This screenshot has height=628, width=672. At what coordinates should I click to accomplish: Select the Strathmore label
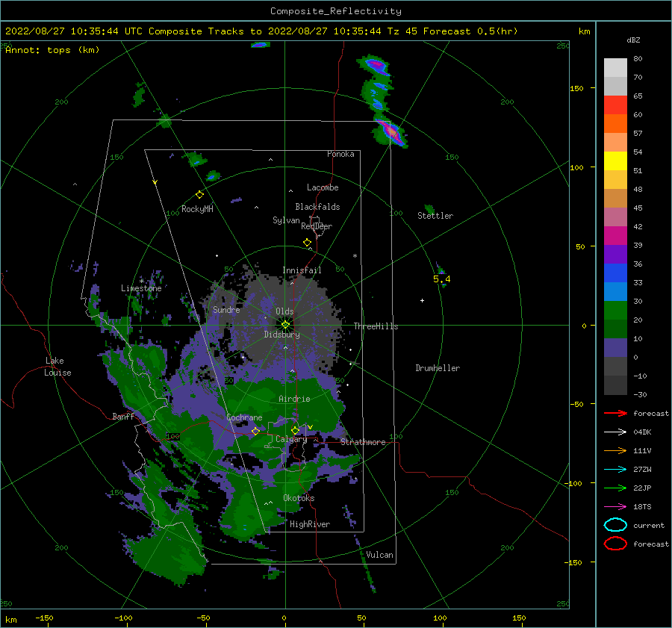point(363,442)
